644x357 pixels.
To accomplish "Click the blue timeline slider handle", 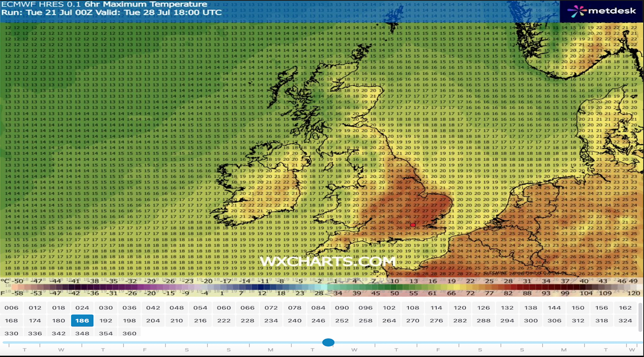I will coord(328,342).
